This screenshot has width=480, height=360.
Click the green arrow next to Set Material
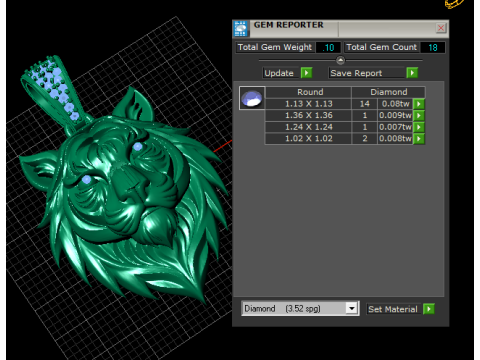click(x=429, y=309)
